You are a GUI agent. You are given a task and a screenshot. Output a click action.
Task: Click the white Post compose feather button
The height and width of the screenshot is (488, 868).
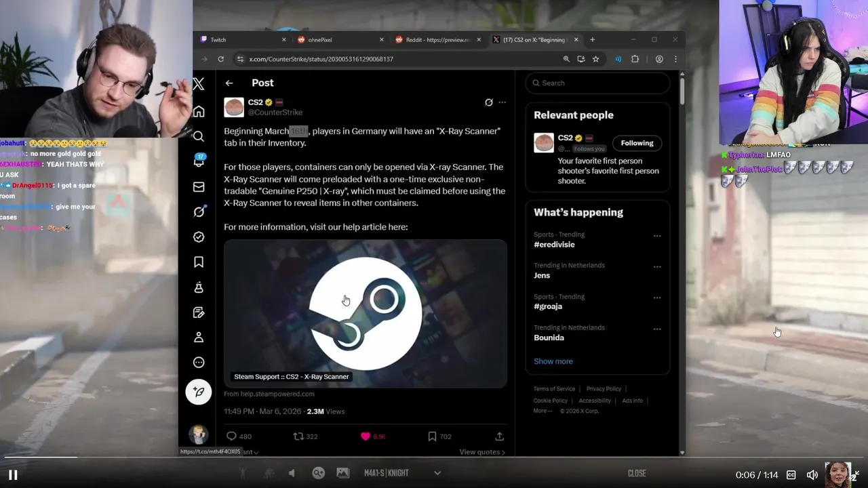coord(199,392)
